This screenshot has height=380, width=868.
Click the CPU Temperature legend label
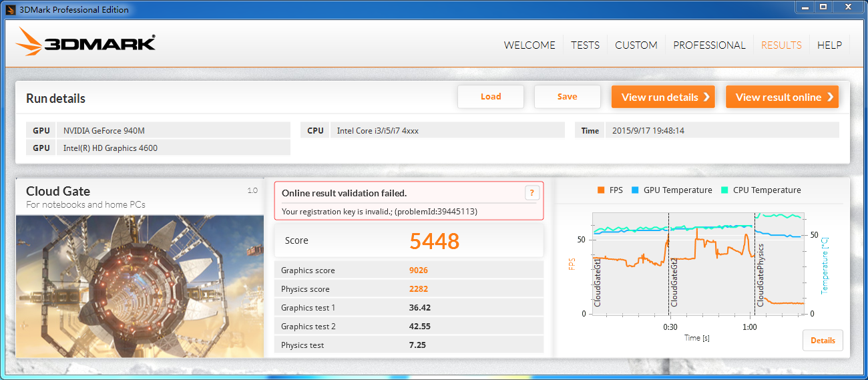tap(767, 190)
